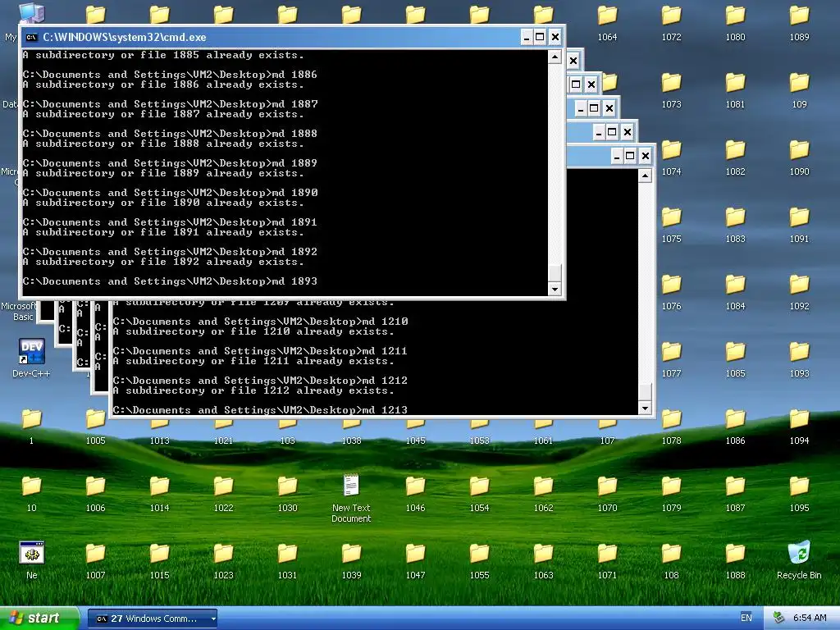Click the cmd.exe title bar system icon
Screen dimensions: 840x630
(32, 37)
